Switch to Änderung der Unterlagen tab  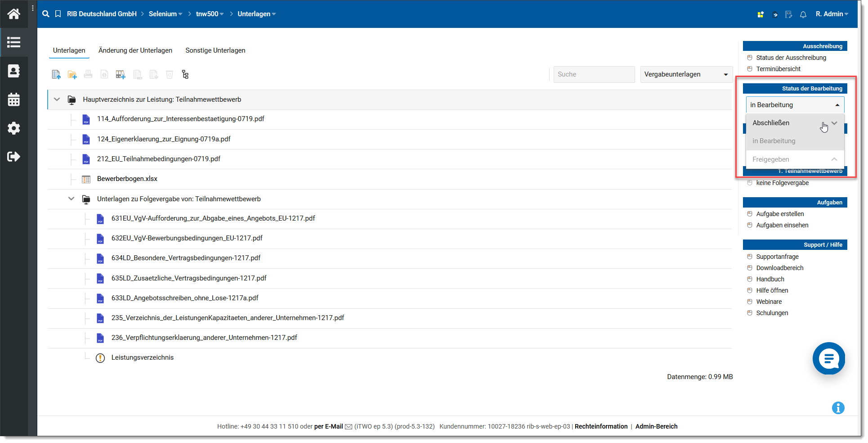[135, 50]
